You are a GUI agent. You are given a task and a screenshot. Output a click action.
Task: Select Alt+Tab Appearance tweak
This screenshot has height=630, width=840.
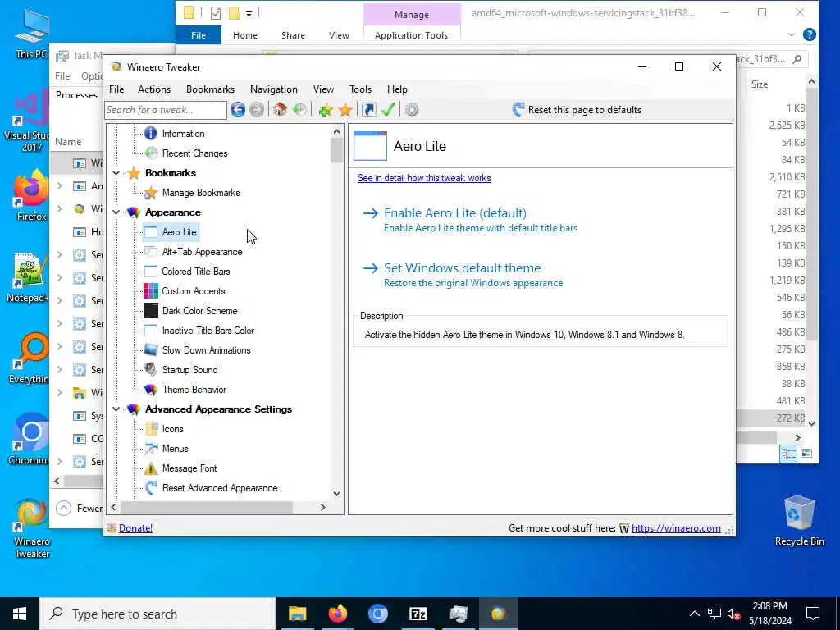pos(202,252)
